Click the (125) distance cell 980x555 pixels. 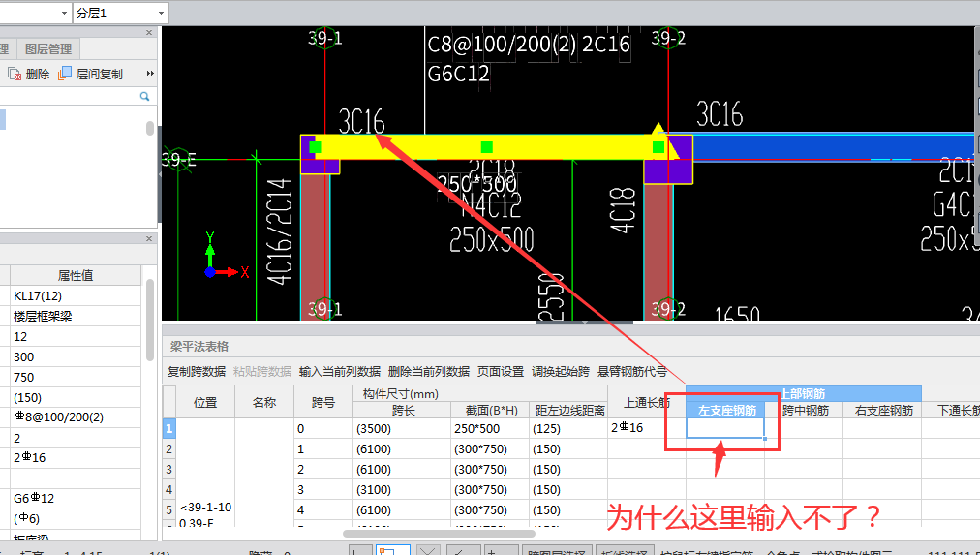click(x=568, y=429)
